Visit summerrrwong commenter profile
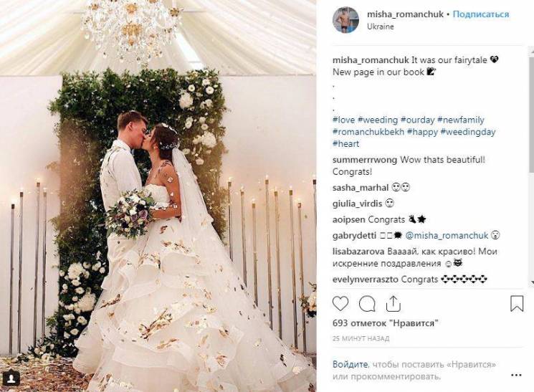The height and width of the screenshot is (392, 534). point(365,160)
